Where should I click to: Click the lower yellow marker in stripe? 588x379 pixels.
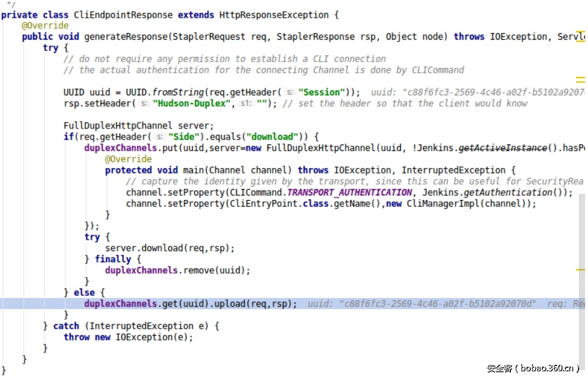point(580,269)
